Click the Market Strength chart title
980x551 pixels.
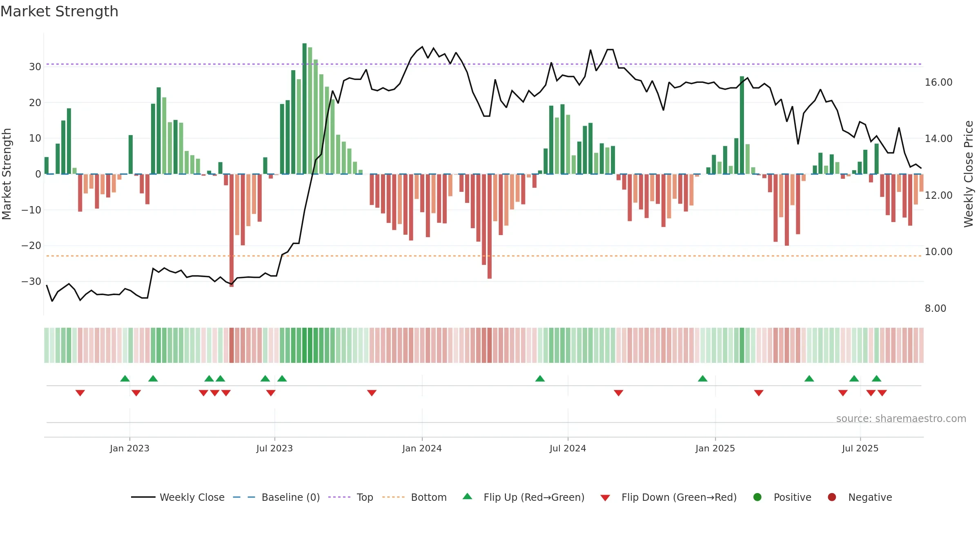(59, 11)
